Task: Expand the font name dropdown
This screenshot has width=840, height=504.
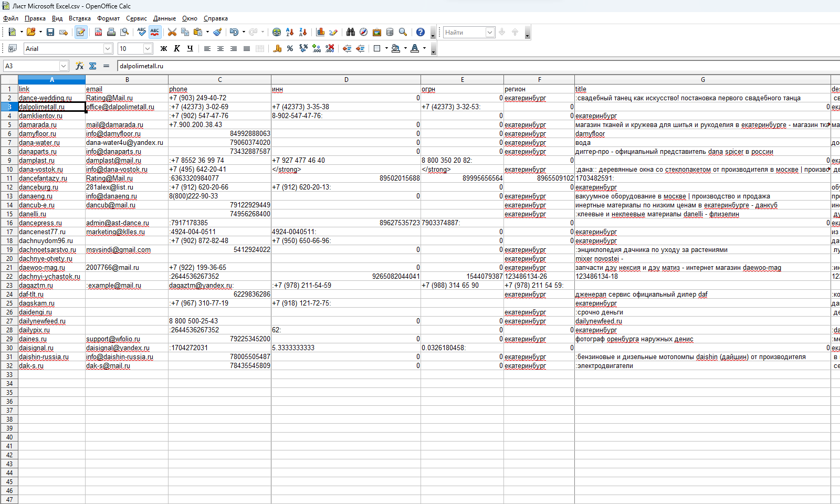Action: coord(108,48)
